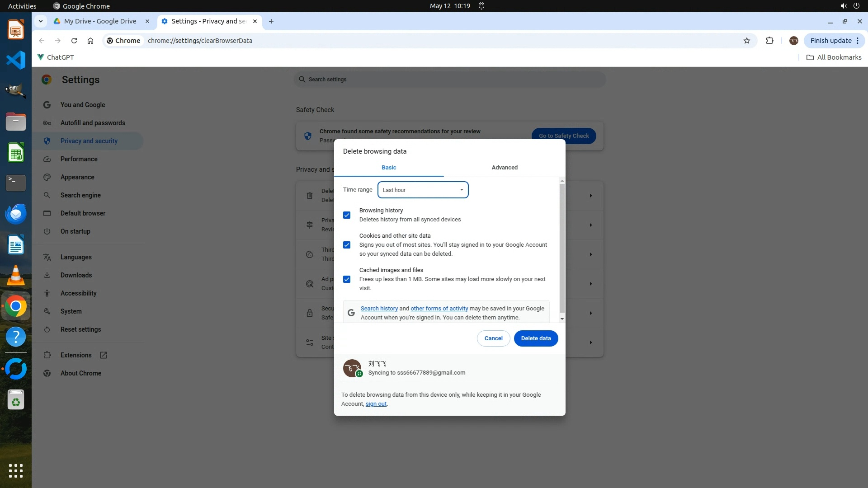Open the profile avatar in the Chrome toolbar

click(793, 41)
